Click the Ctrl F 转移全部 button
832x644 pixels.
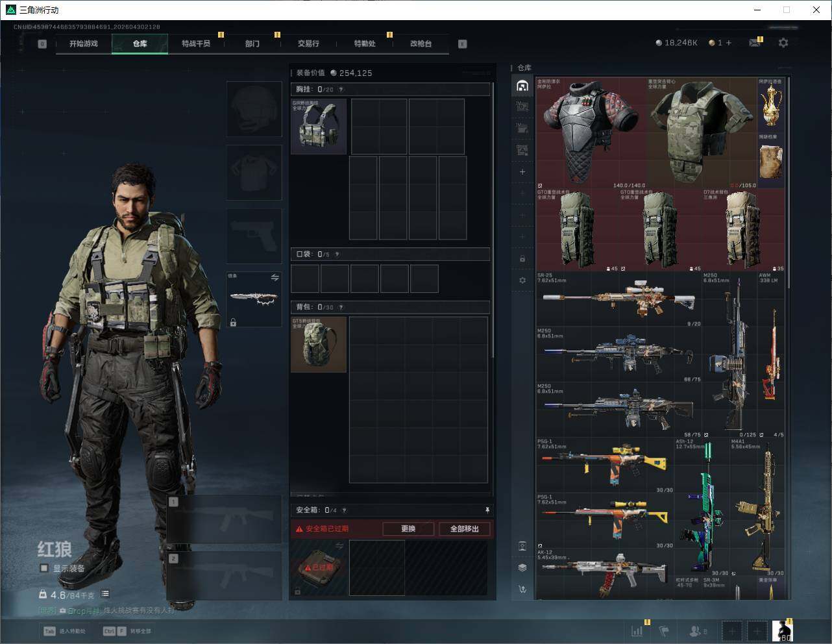point(127,631)
